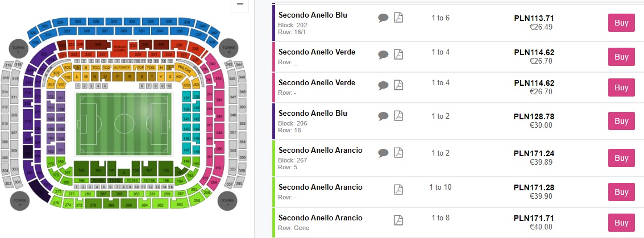The width and height of the screenshot is (644, 238).
Task: Select section 330 on the stadium map
Action: 113,21
